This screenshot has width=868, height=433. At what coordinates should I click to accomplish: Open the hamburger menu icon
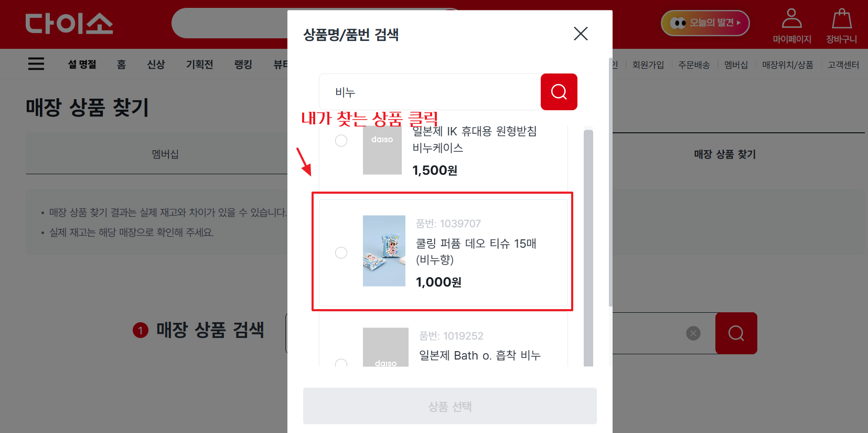[x=36, y=64]
